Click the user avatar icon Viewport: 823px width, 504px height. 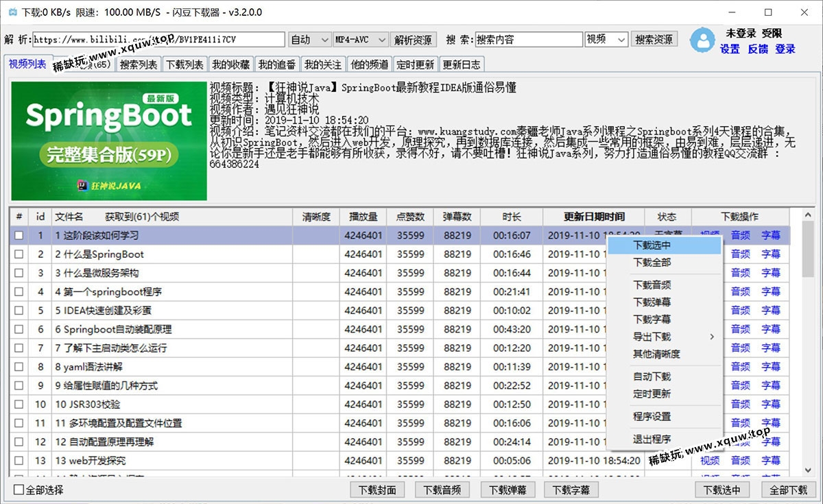click(x=703, y=40)
